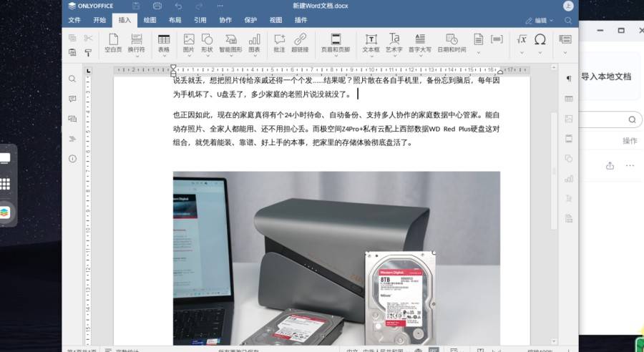This screenshot has width=644, height=352.
Task: Expand the 文本框 text box dropdown
Action: coord(371,54)
